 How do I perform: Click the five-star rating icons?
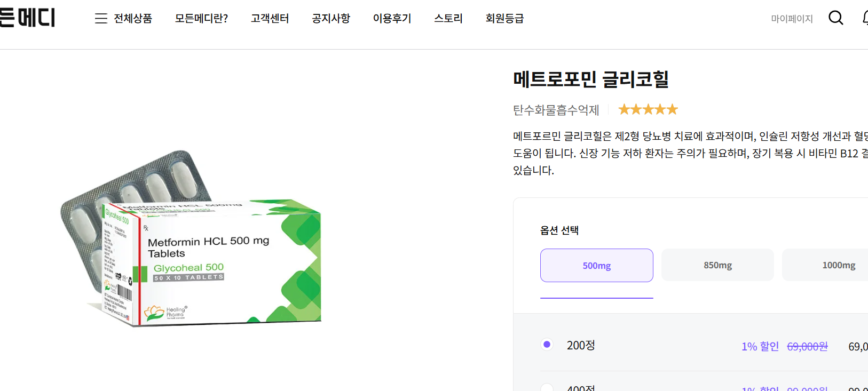(648, 109)
